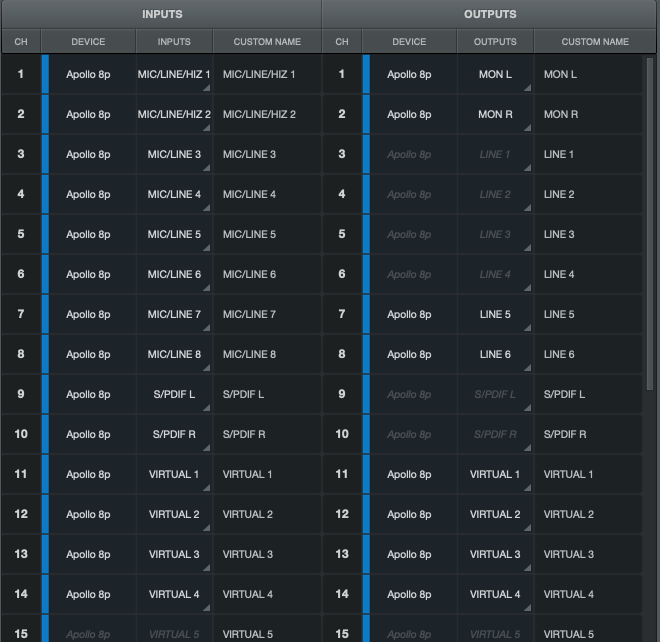Click the outputs DEVICE column header
This screenshot has height=642, width=660.
(x=409, y=42)
